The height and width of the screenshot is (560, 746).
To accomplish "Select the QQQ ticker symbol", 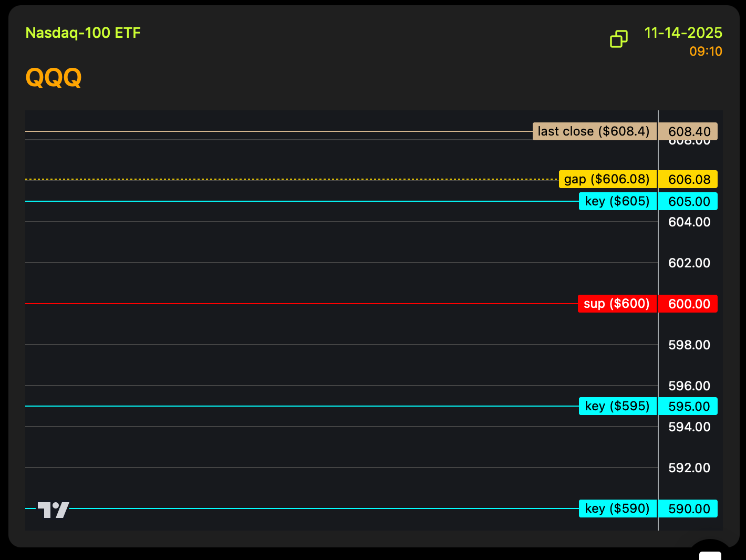I will (54, 78).
